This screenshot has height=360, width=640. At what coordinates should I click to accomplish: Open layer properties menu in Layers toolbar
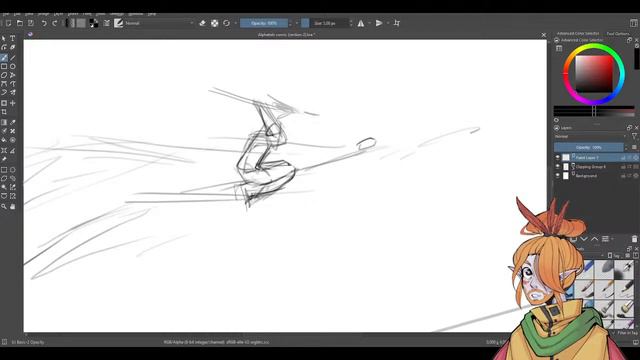tap(605, 239)
